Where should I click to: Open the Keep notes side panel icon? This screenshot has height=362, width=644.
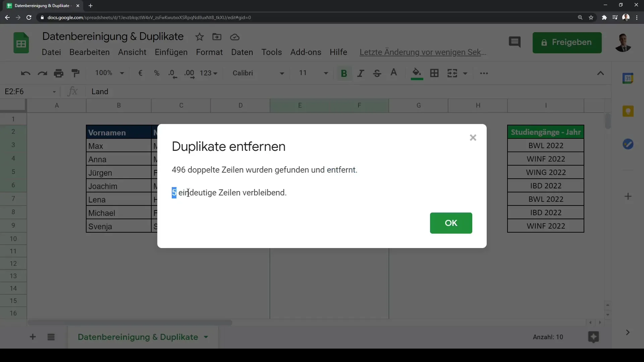(x=628, y=111)
